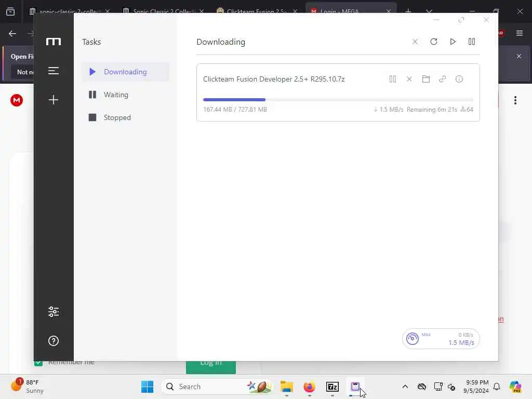Open a new browser tab
Image resolution: width=532 pixels, height=399 pixels.
pyautogui.click(x=408, y=11)
